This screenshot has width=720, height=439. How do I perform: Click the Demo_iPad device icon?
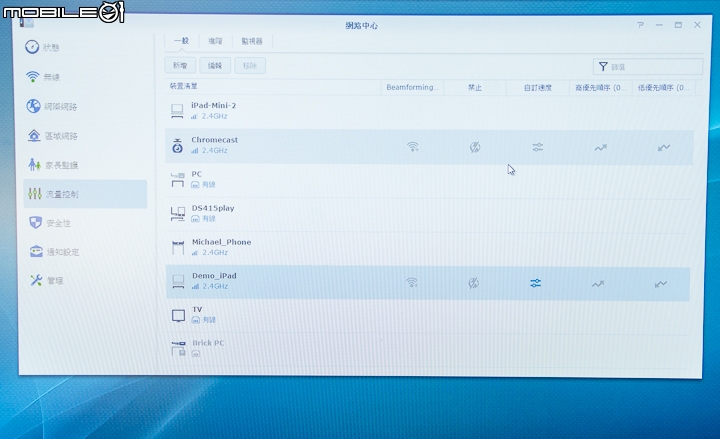(x=178, y=281)
